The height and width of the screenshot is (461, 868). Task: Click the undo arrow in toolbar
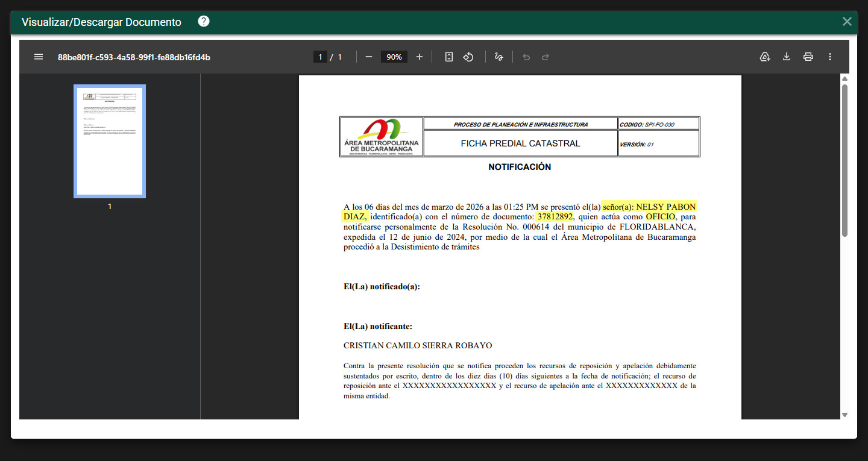pos(526,57)
